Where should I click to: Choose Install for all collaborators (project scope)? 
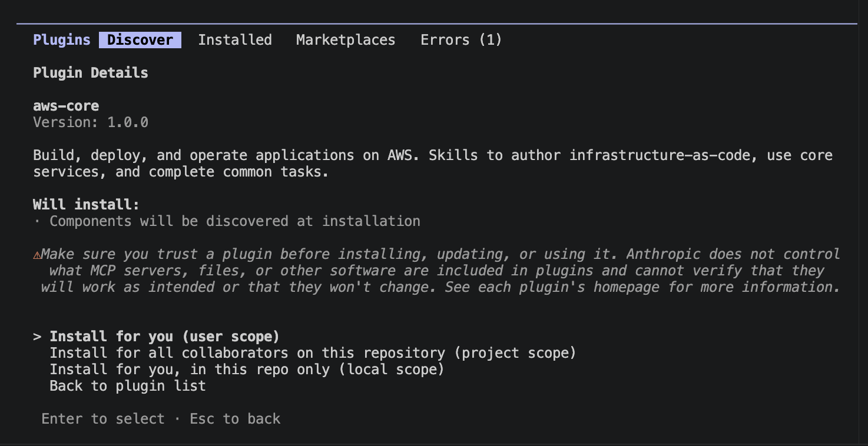click(x=313, y=353)
